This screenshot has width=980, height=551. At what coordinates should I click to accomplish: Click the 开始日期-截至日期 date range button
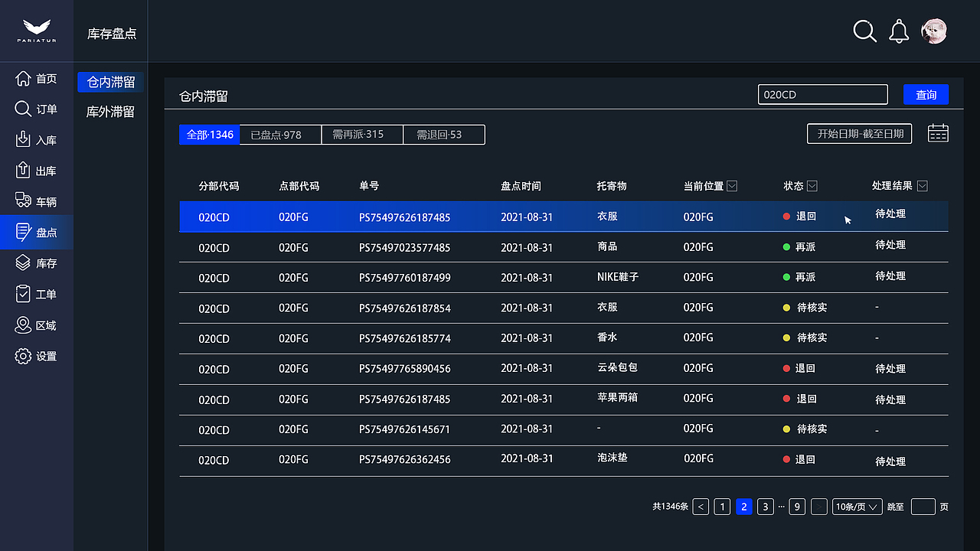point(859,132)
